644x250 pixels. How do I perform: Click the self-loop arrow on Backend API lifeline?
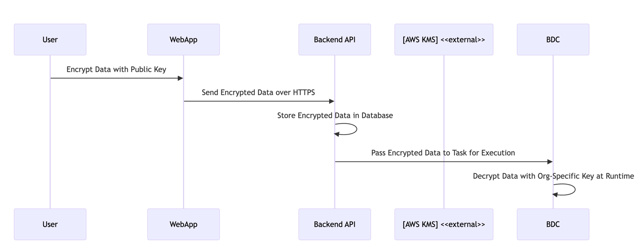click(x=356, y=129)
